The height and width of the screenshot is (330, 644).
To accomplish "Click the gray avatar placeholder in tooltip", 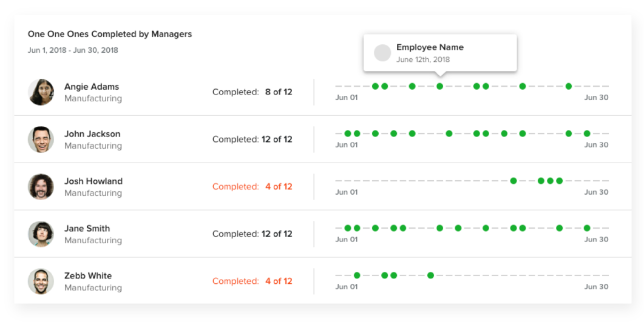I will [x=382, y=53].
